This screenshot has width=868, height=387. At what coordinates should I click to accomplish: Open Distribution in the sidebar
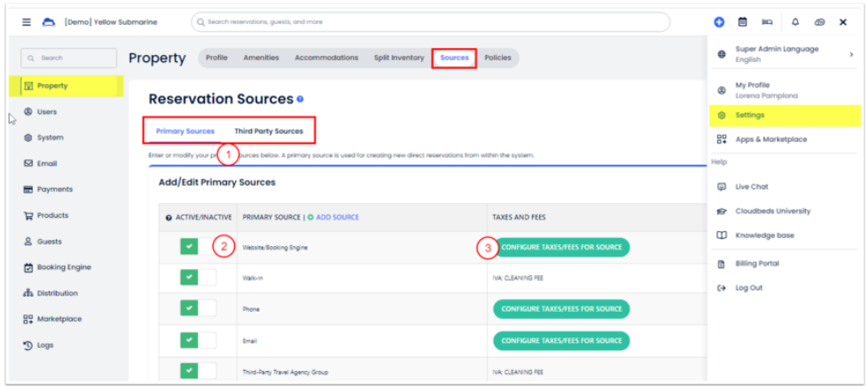pos(57,293)
